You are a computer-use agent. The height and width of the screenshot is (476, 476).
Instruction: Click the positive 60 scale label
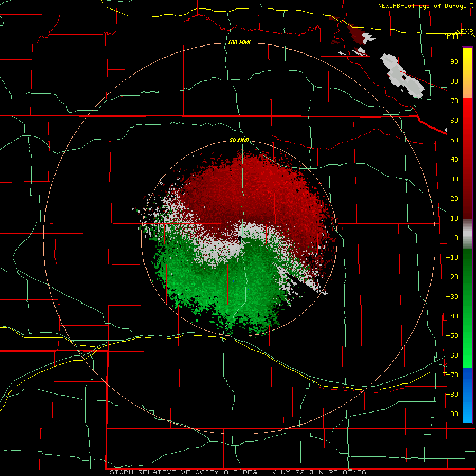pos(454,121)
